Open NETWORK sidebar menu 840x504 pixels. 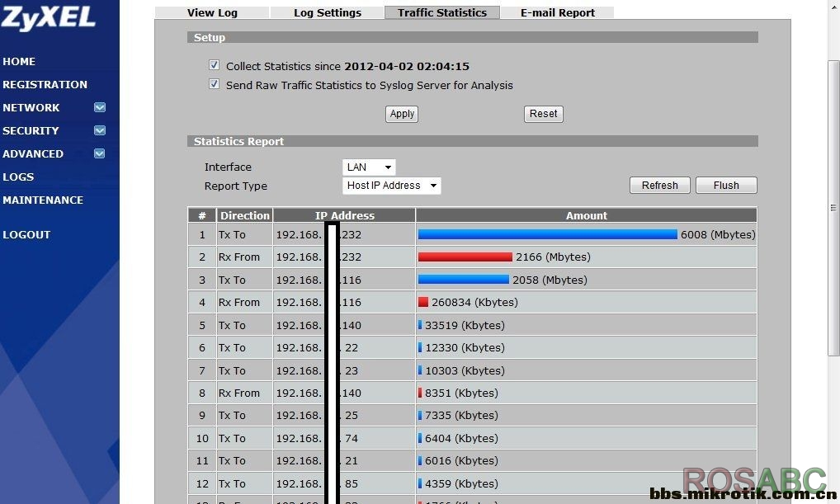point(31,107)
